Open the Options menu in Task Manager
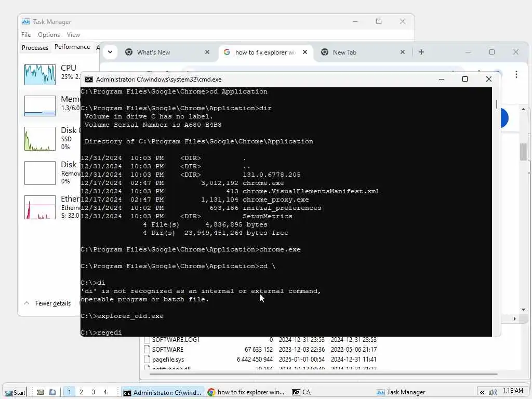 point(49,35)
